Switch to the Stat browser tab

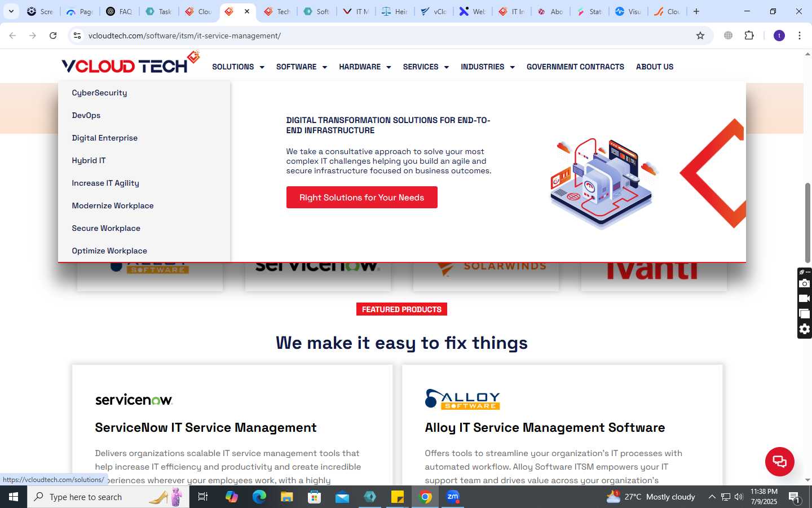pyautogui.click(x=589, y=11)
